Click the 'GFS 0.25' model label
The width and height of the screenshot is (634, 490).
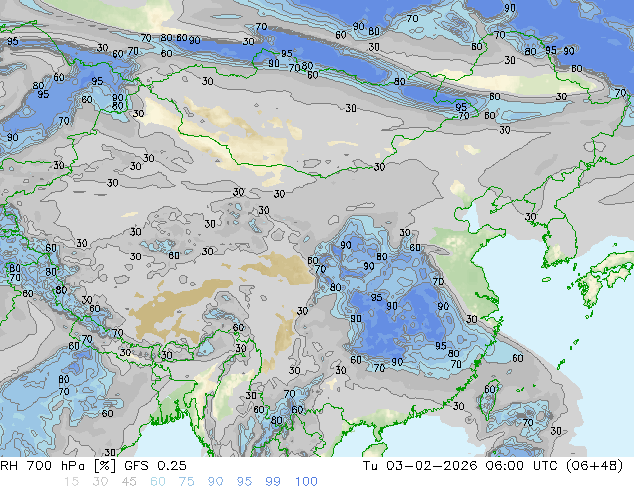point(155,466)
